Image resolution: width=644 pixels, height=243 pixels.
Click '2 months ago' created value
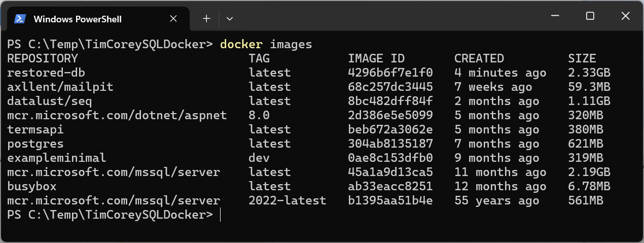point(497,101)
